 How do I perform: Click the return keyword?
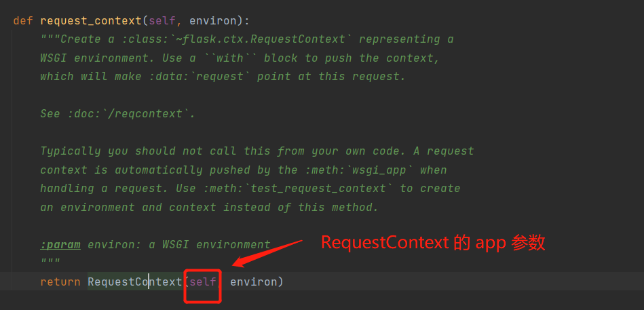click(x=60, y=282)
